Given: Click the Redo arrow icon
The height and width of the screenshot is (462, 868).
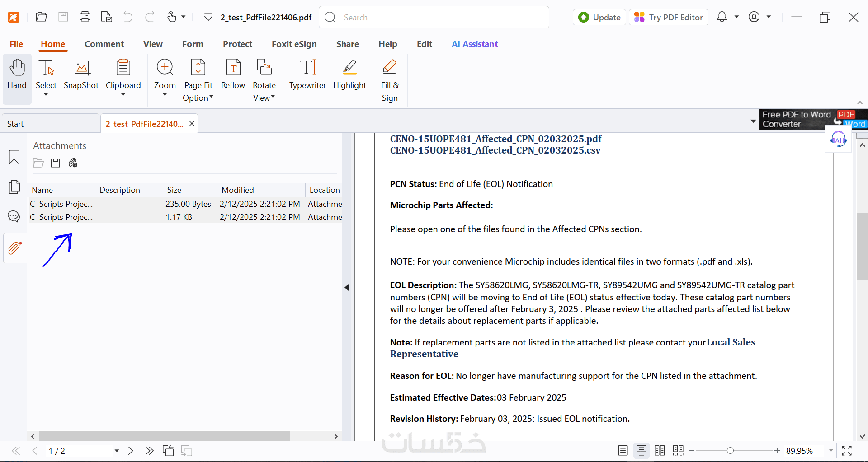Looking at the screenshot, I should point(150,17).
